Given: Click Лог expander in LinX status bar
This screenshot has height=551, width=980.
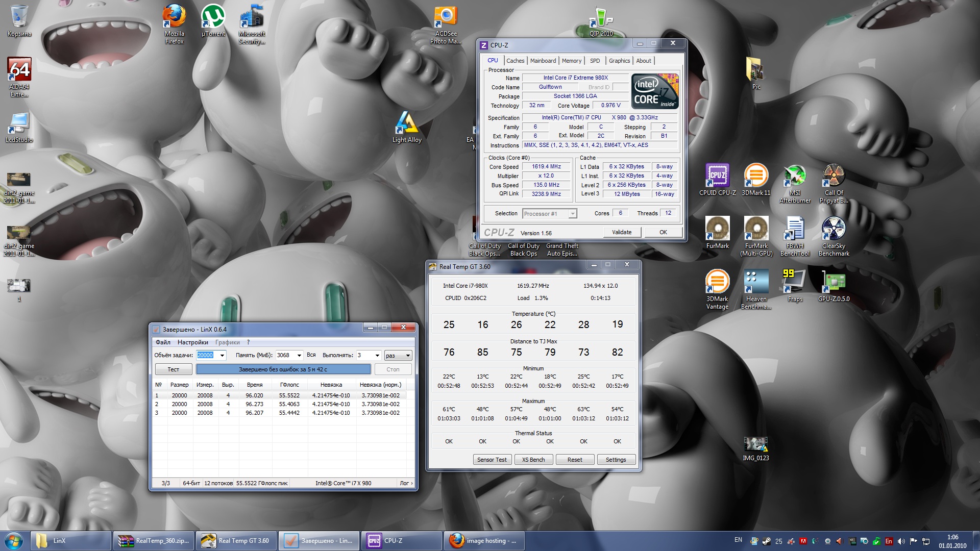Looking at the screenshot, I should click(406, 483).
